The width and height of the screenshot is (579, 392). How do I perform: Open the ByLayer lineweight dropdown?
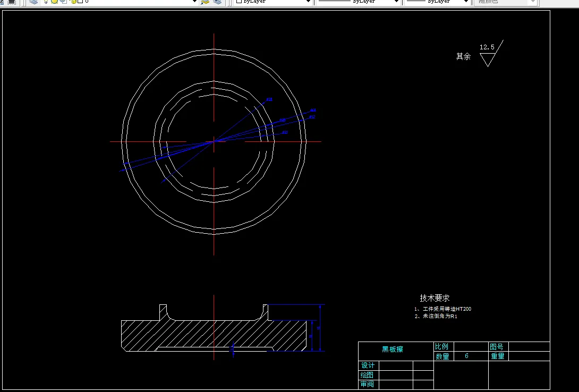[437, 2]
